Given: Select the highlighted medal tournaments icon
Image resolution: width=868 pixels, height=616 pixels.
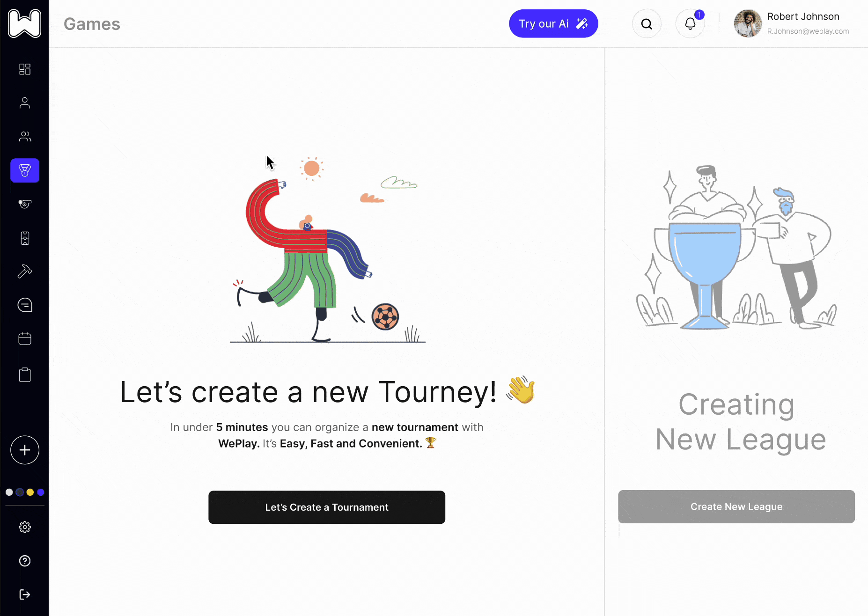Looking at the screenshot, I should click(25, 170).
